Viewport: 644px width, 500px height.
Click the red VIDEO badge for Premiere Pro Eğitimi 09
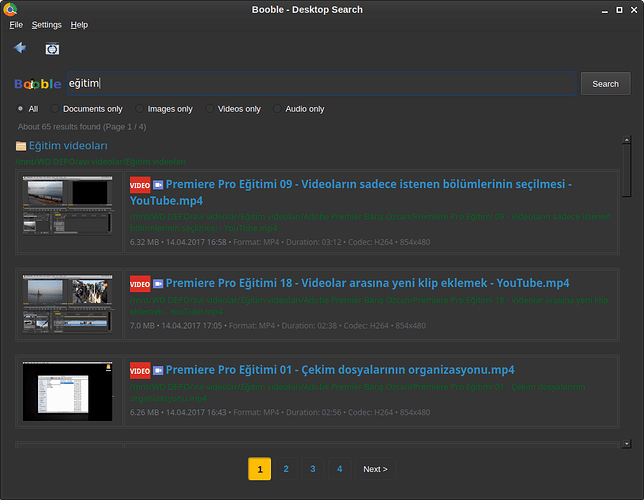click(140, 185)
